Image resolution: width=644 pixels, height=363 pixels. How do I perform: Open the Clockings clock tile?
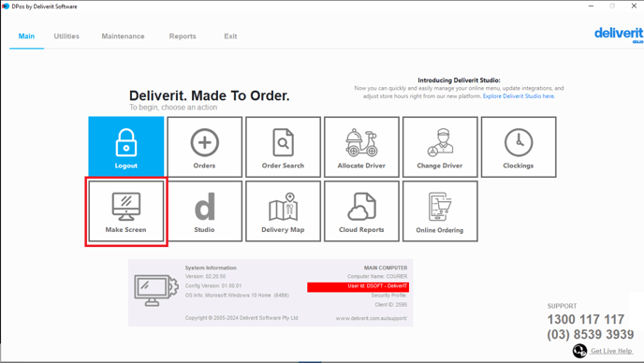(x=519, y=147)
